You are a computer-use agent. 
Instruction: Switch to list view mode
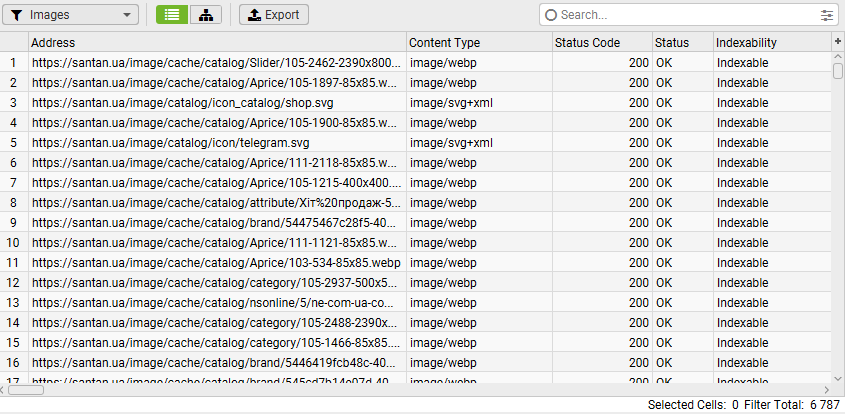(172, 15)
